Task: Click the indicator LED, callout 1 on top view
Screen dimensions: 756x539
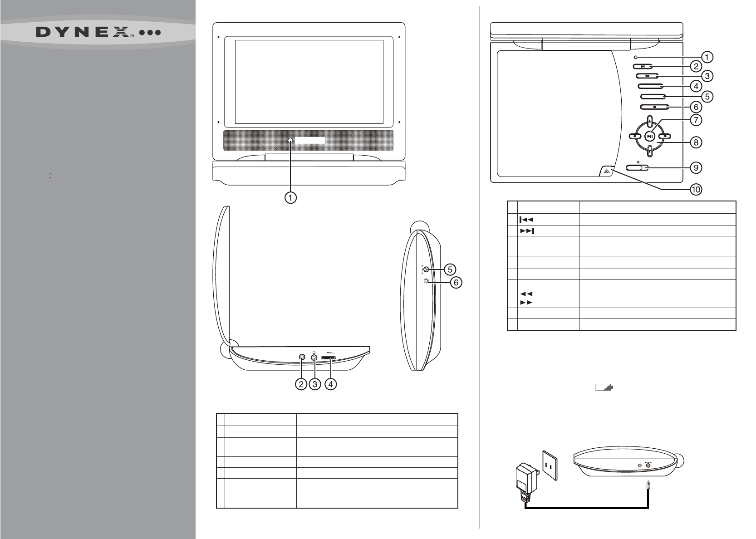Action: click(636, 57)
